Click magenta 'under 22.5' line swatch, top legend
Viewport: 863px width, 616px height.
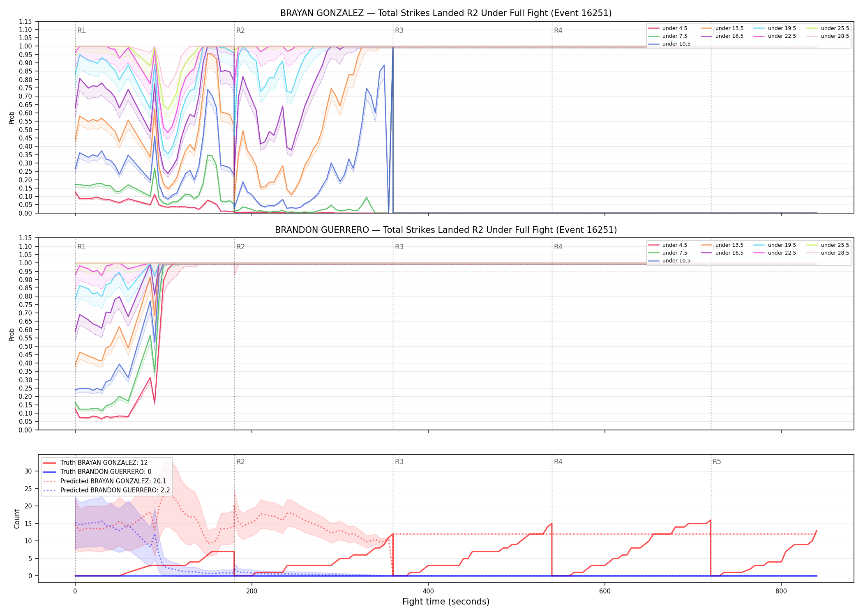coord(759,36)
